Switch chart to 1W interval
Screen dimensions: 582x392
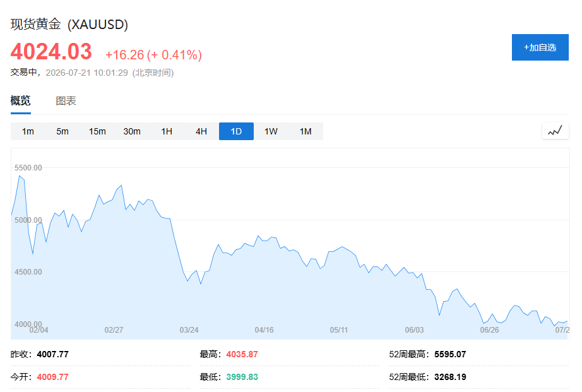click(x=271, y=131)
